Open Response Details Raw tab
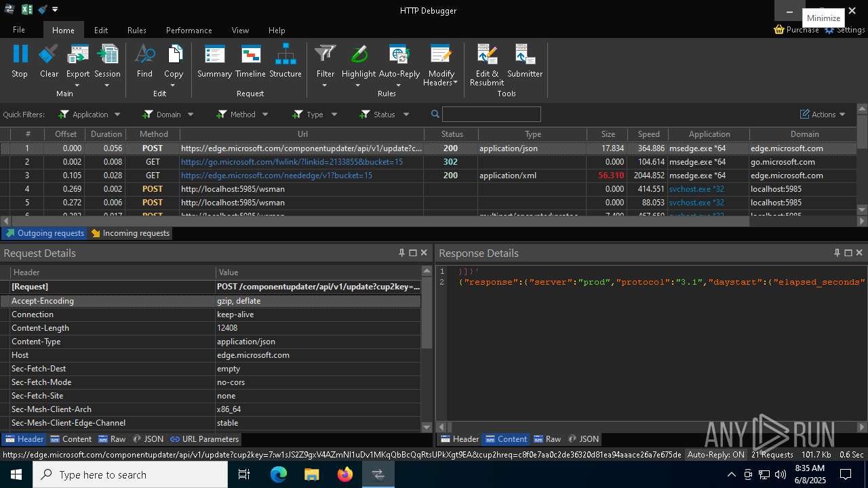The height and width of the screenshot is (488, 868). point(547,439)
